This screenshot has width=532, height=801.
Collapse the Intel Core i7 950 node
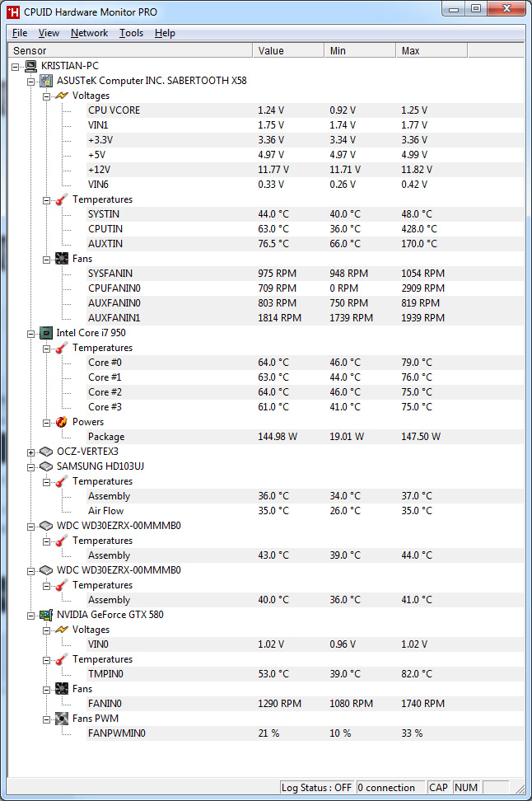pyautogui.click(x=30, y=334)
